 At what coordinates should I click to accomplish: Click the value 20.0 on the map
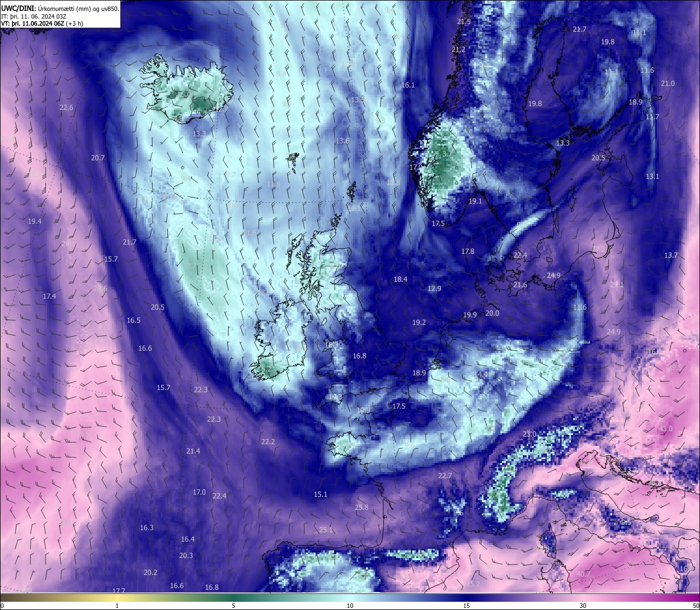point(492,313)
